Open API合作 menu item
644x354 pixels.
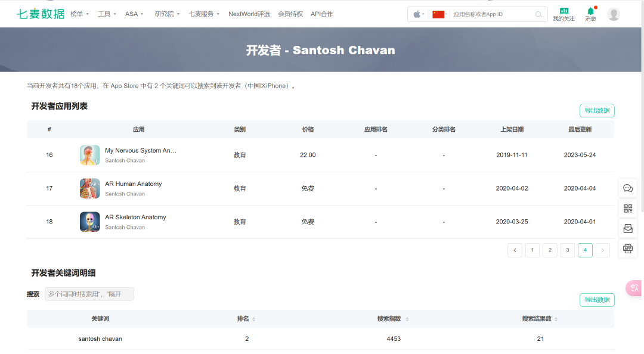click(322, 14)
